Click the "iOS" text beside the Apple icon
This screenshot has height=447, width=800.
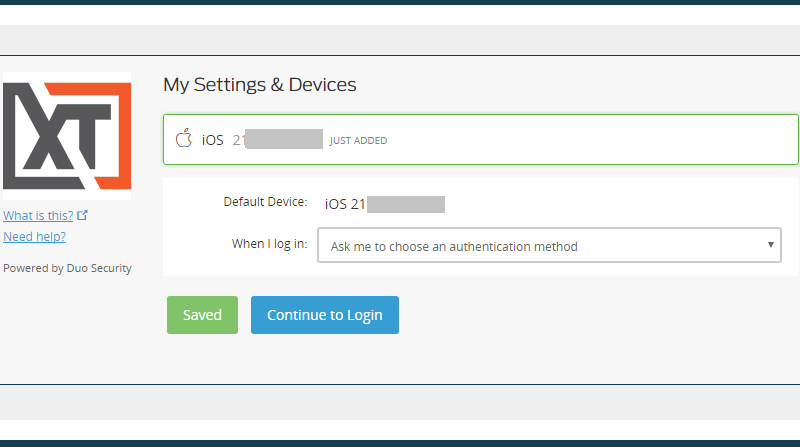(212, 140)
